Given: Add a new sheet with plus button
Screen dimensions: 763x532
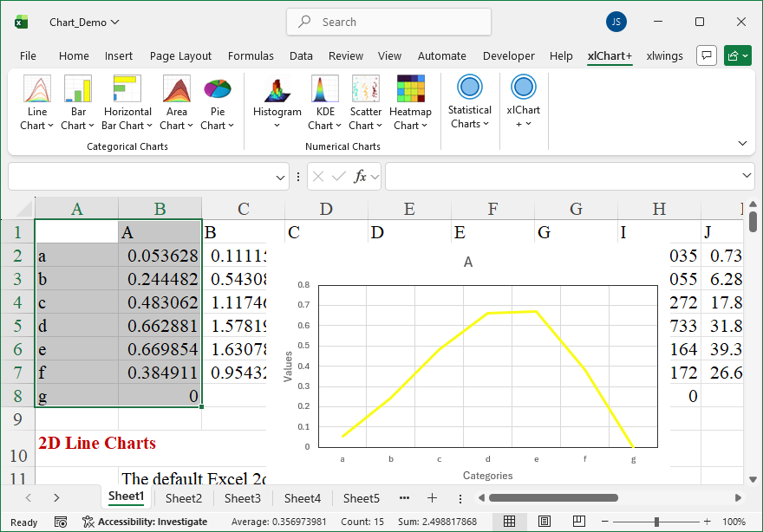Looking at the screenshot, I should 432,498.
